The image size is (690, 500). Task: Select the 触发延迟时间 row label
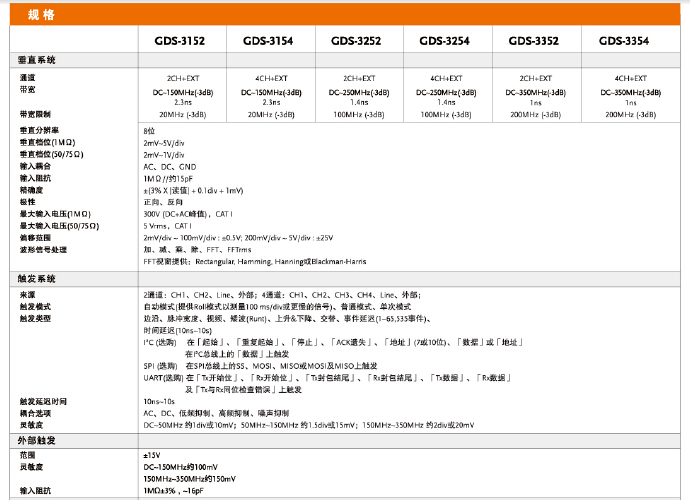click(43, 400)
